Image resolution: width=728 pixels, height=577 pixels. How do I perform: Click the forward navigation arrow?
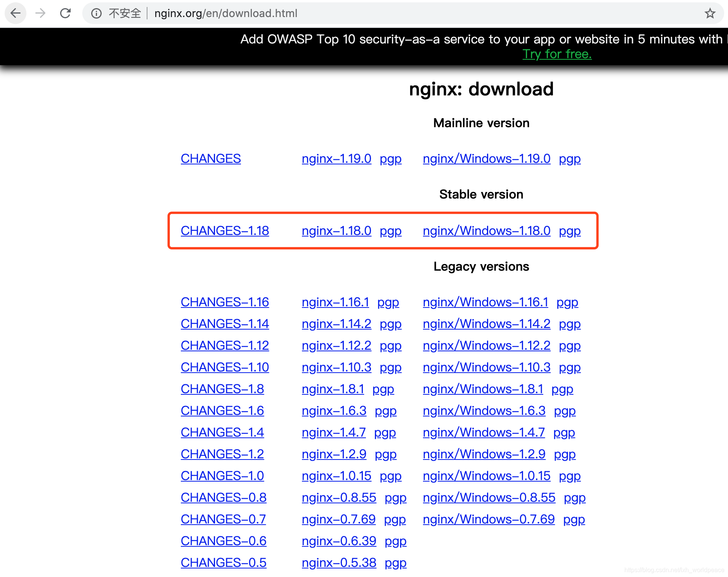coord(40,13)
